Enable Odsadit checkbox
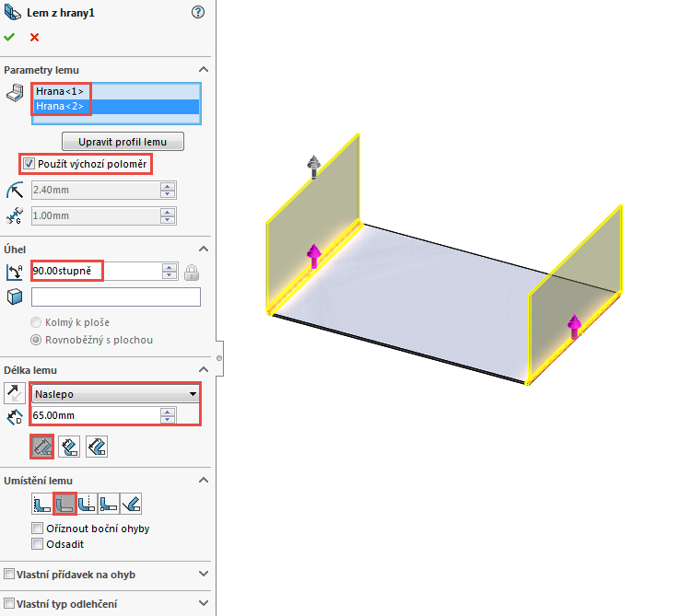 (38, 544)
